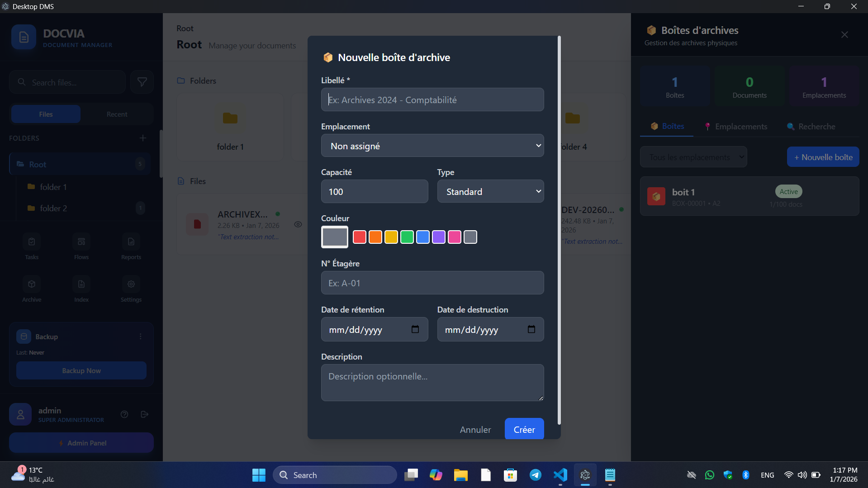The width and height of the screenshot is (868, 488).
Task: Open the folder 1 card
Action: 230,128
